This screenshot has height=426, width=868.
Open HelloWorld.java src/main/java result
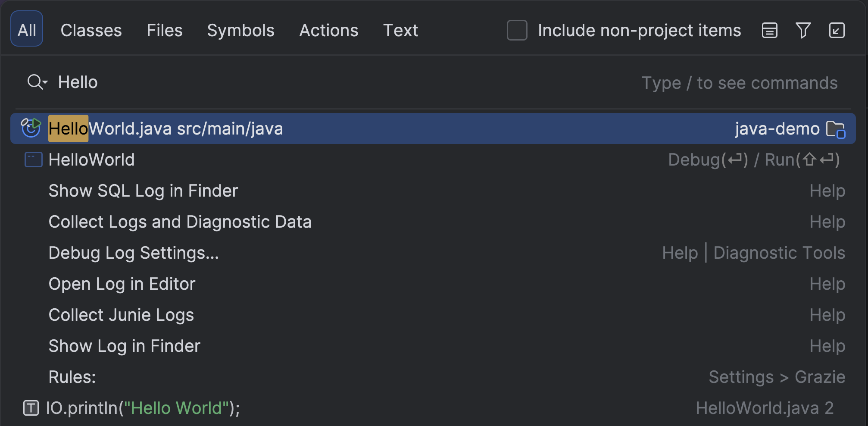click(x=165, y=129)
